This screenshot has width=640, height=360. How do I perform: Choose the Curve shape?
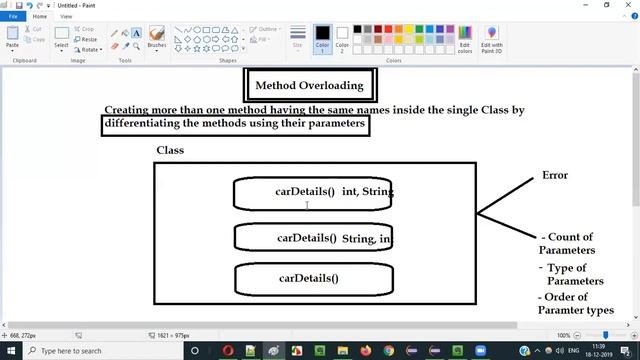point(188,30)
